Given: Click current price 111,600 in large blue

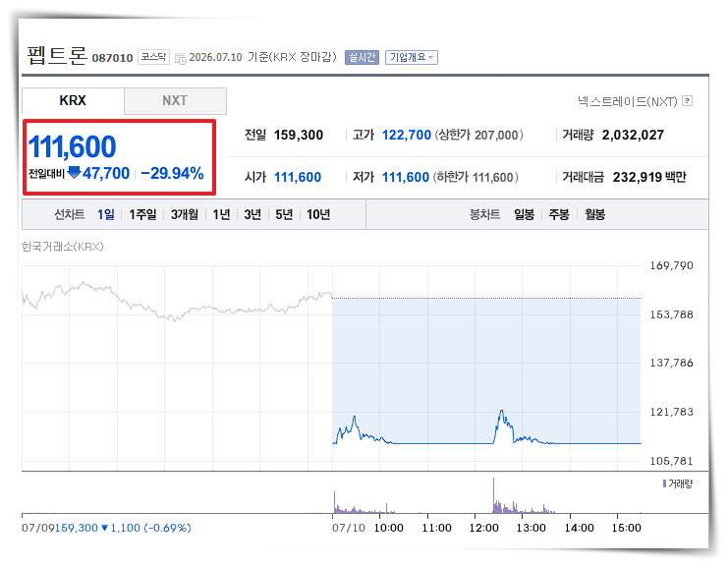Looking at the screenshot, I should (72, 146).
